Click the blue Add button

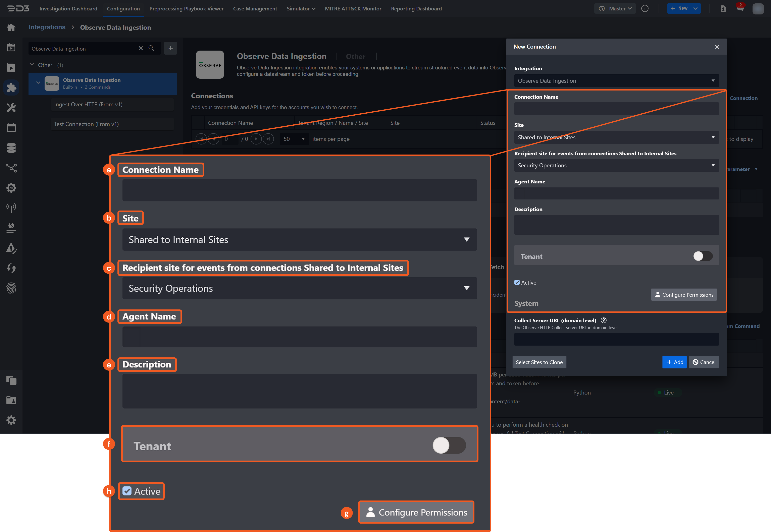point(674,362)
